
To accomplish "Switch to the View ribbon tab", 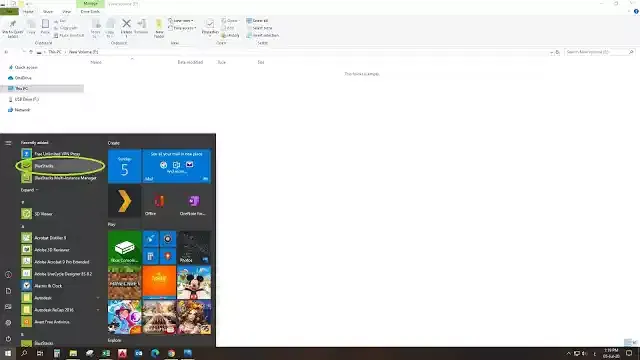I will (66, 11).
